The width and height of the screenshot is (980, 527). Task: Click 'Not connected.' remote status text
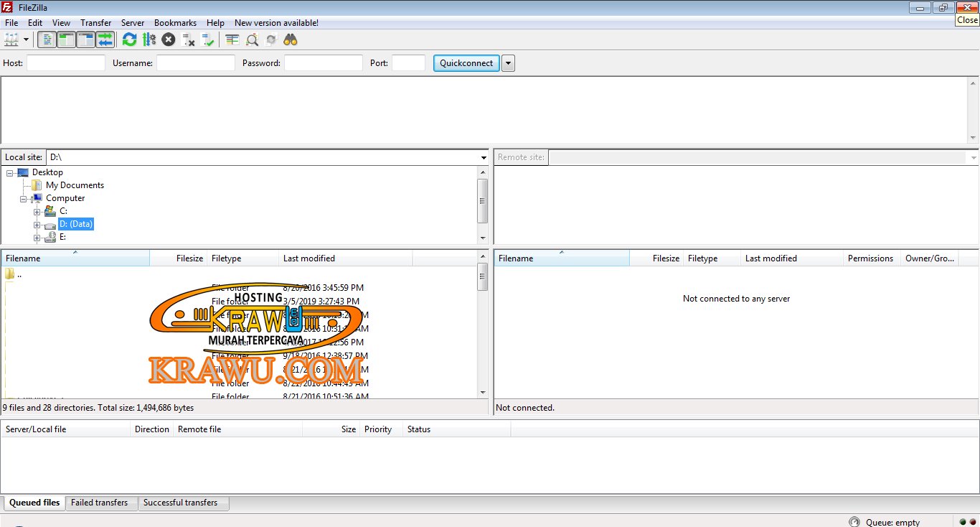[525, 408]
